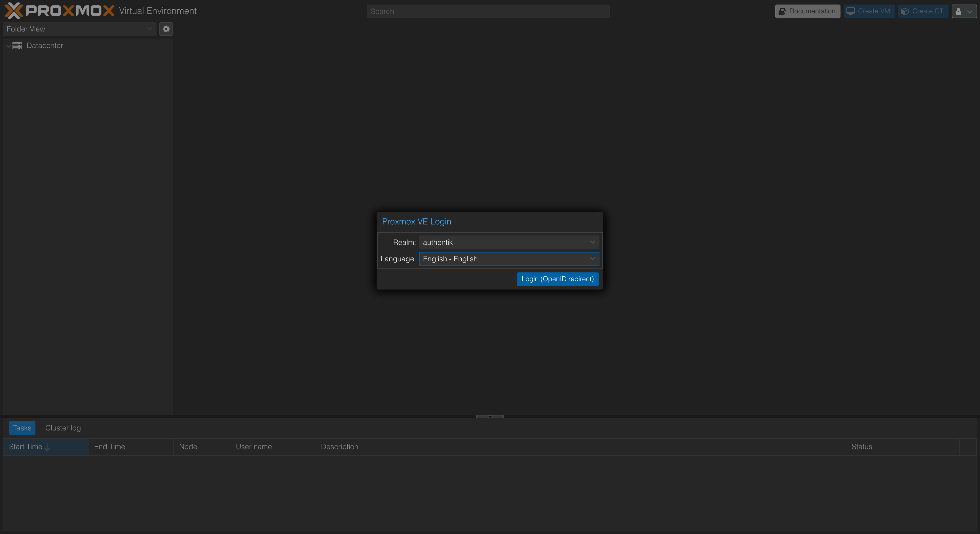The image size is (980, 534).
Task: Click into the Search field
Action: pyautogui.click(x=488, y=11)
